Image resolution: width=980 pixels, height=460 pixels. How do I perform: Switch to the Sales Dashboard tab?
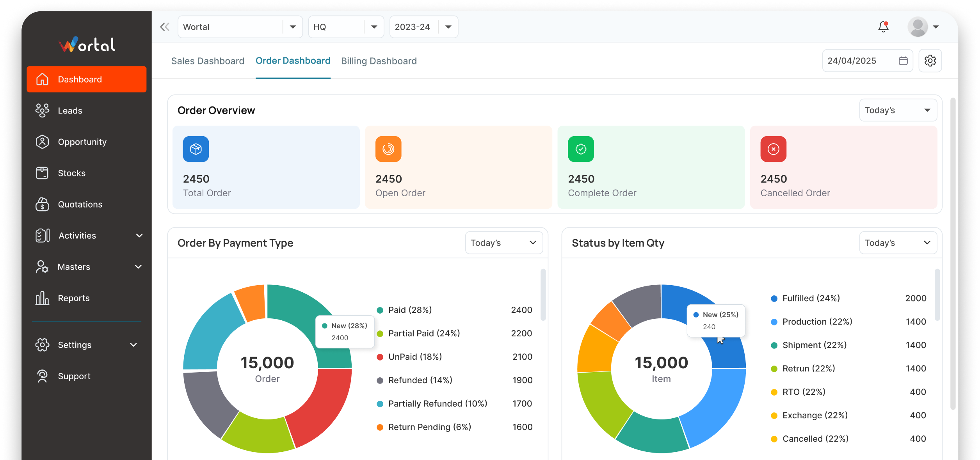(x=208, y=61)
